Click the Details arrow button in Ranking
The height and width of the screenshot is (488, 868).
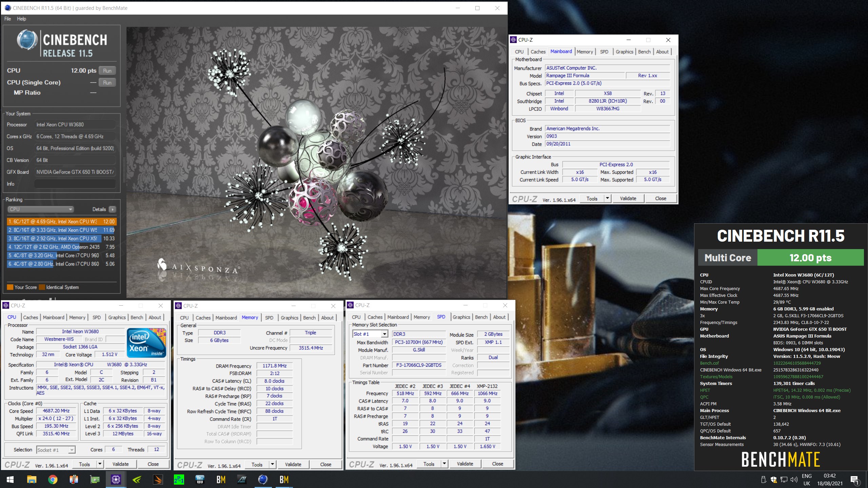[x=113, y=209]
